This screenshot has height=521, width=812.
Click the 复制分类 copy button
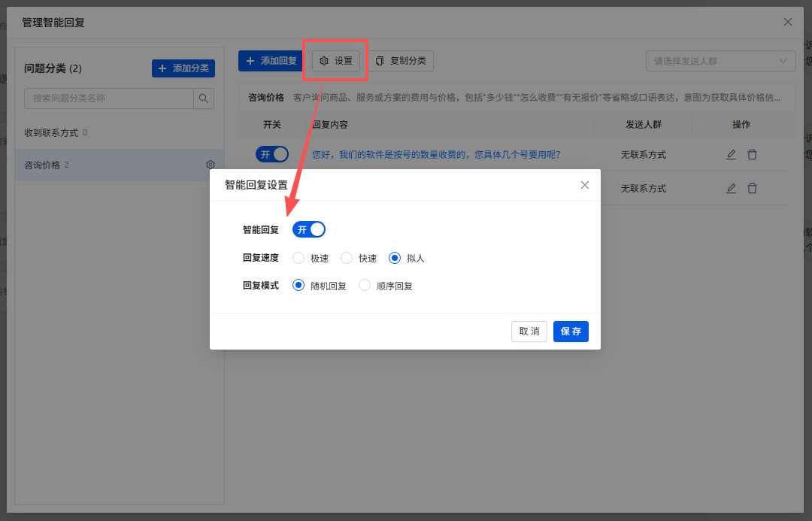(x=401, y=61)
